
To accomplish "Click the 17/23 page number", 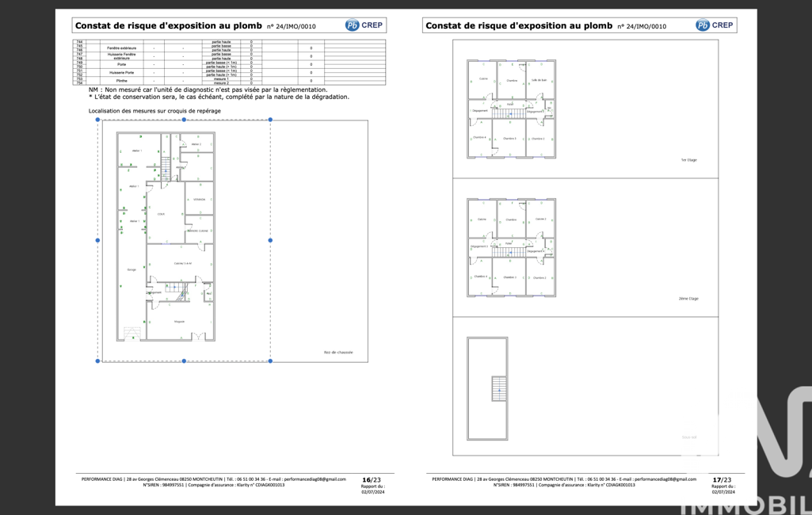I will click(722, 480).
